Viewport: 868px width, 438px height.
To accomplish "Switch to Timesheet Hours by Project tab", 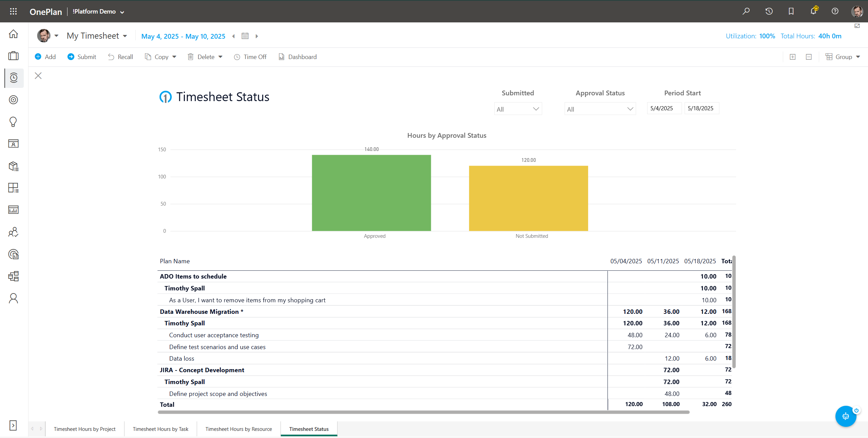I will (x=84, y=429).
